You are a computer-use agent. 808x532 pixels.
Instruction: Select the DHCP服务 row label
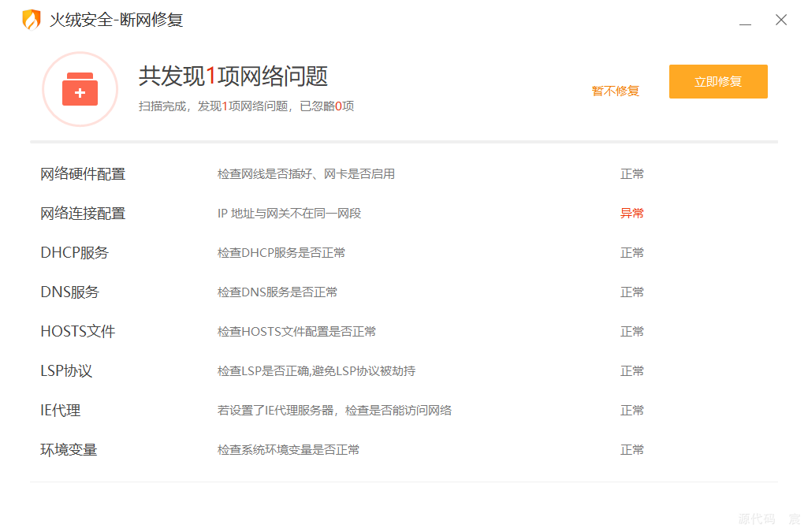(x=75, y=253)
